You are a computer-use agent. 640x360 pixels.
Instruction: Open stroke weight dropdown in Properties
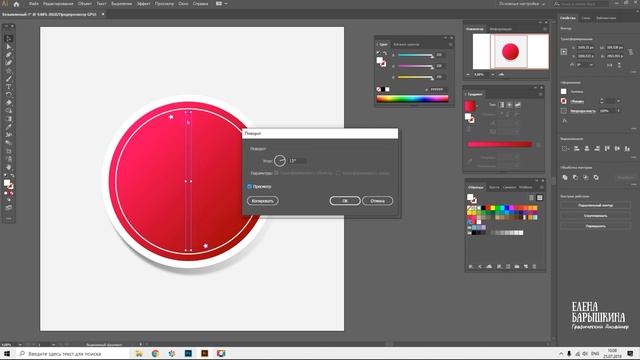[619, 101]
